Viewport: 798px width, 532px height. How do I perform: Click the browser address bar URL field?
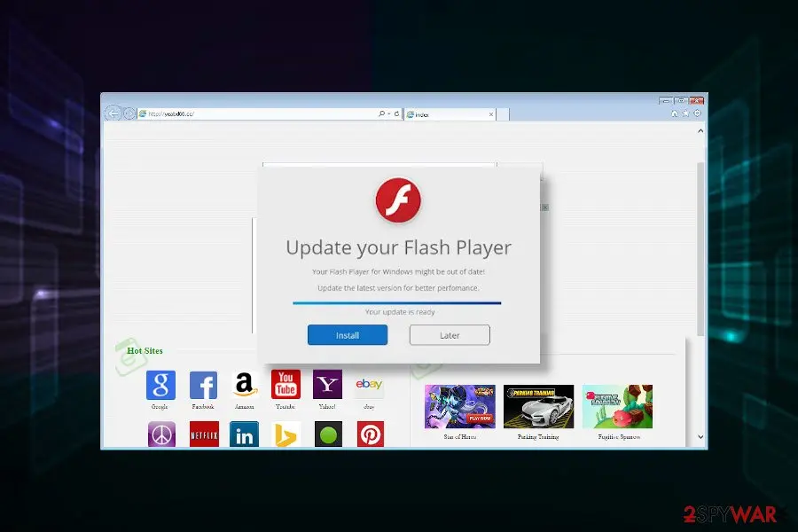(257, 114)
